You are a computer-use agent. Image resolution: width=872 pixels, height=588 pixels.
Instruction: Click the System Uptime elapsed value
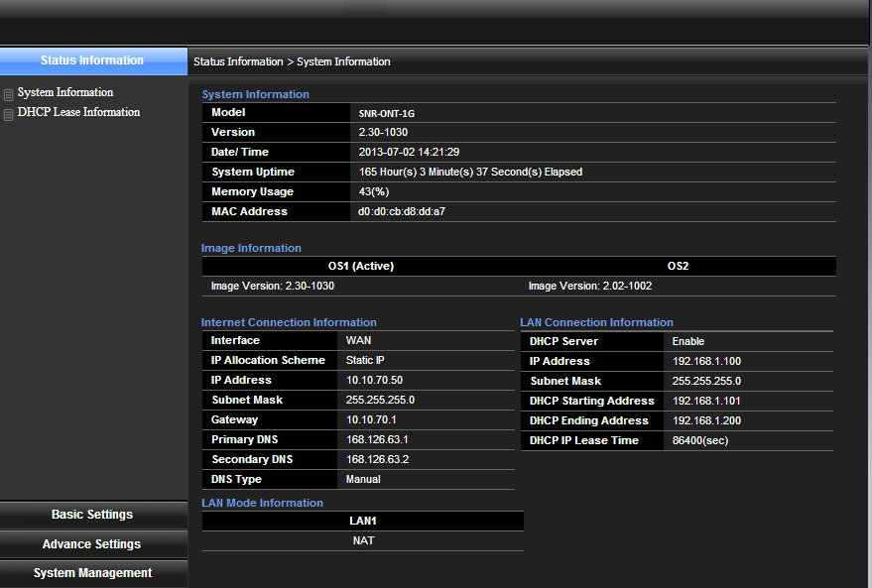[x=470, y=172]
